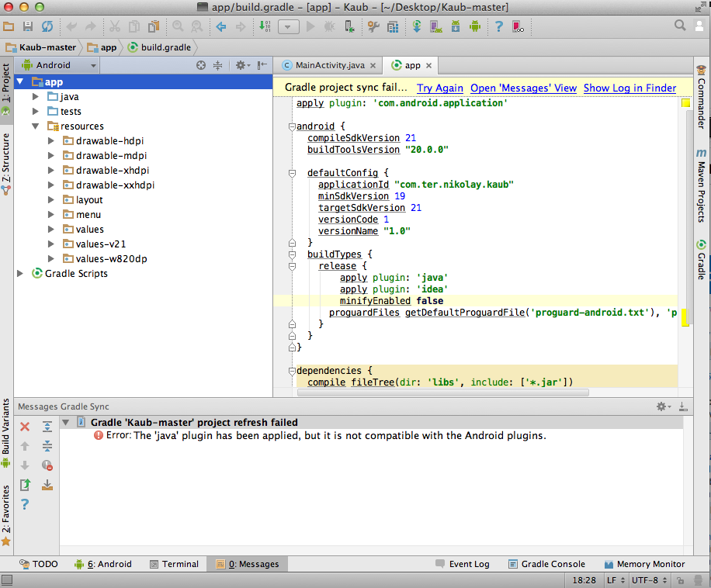Click the Show Log in Finder link
711x588 pixels.
coord(629,88)
